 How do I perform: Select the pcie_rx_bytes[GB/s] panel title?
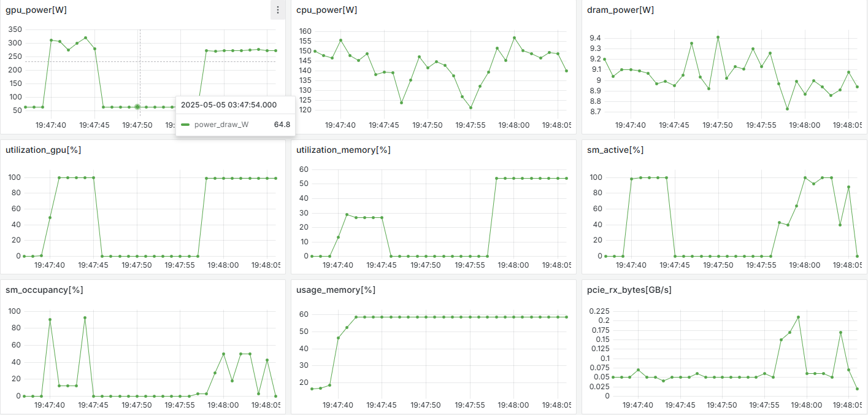click(x=629, y=290)
